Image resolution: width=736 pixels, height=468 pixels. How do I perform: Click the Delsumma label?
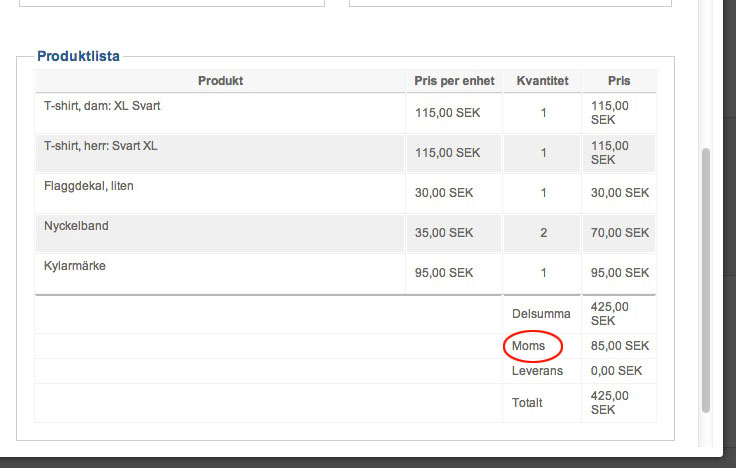click(539, 314)
